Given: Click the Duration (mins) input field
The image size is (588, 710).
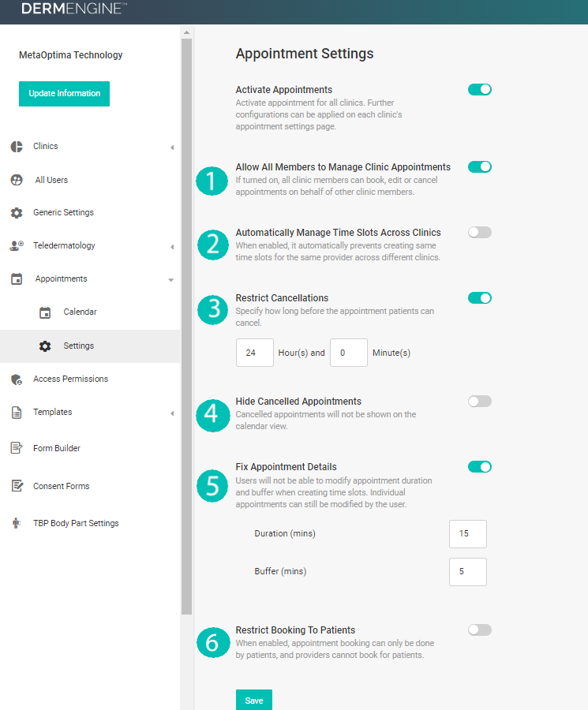Looking at the screenshot, I should pos(468,534).
